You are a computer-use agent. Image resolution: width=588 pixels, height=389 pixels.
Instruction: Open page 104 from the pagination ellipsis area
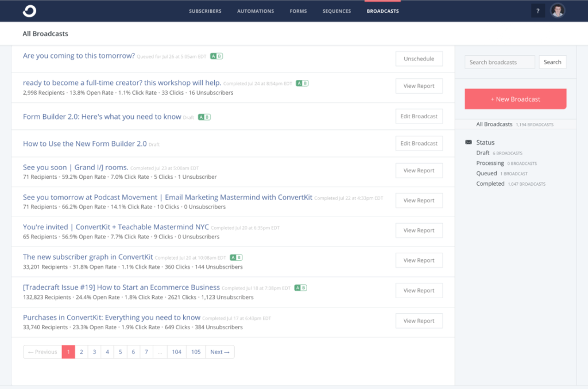pyautogui.click(x=177, y=352)
